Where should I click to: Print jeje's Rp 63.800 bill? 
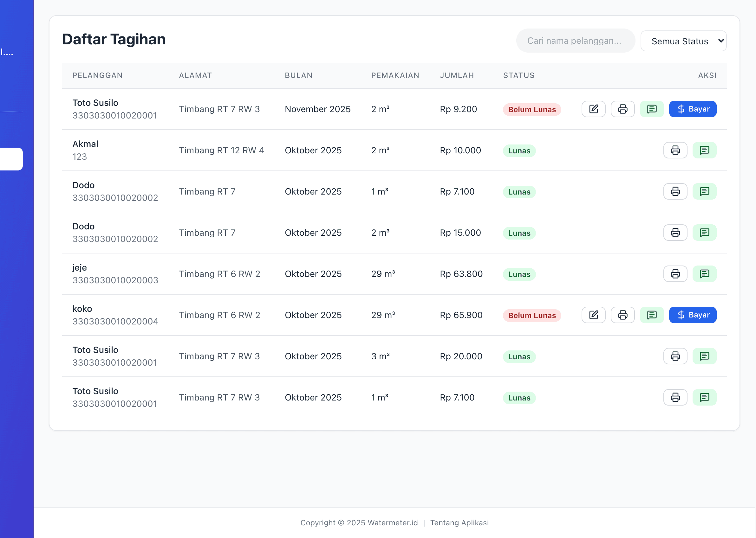tap(675, 274)
